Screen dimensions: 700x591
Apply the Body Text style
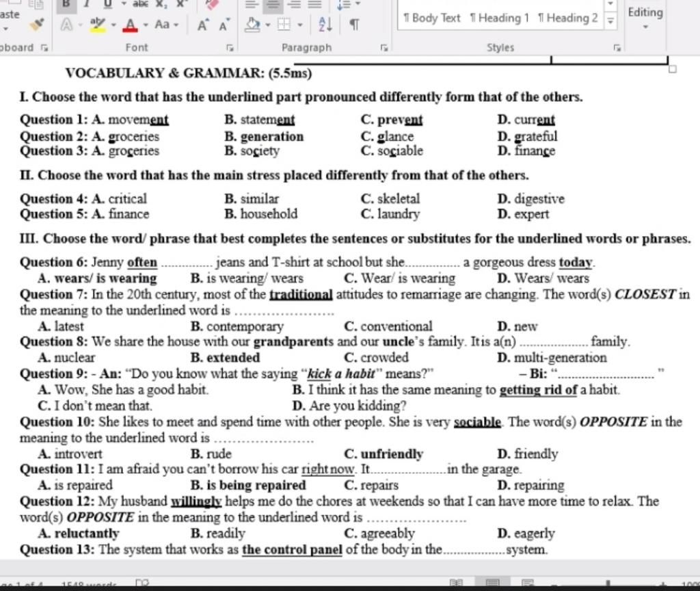click(x=432, y=18)
